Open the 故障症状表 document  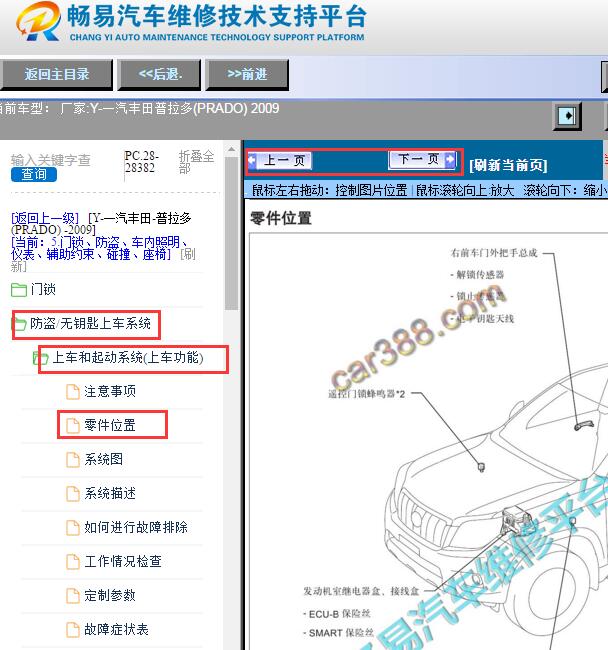[116, 629]
